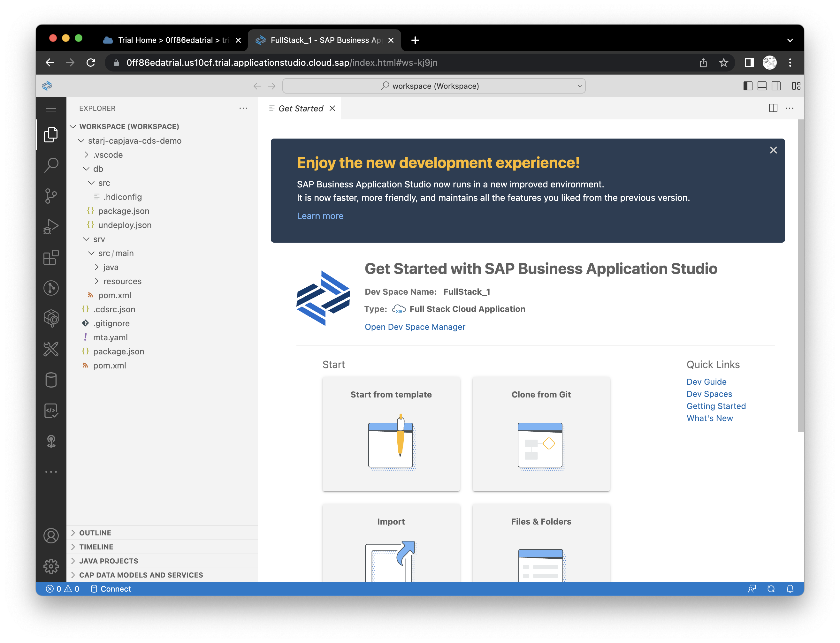Click the notifications bell in status bar
Image resolution: width=840 pixels, height=643 pixels.
pos(790,589)
